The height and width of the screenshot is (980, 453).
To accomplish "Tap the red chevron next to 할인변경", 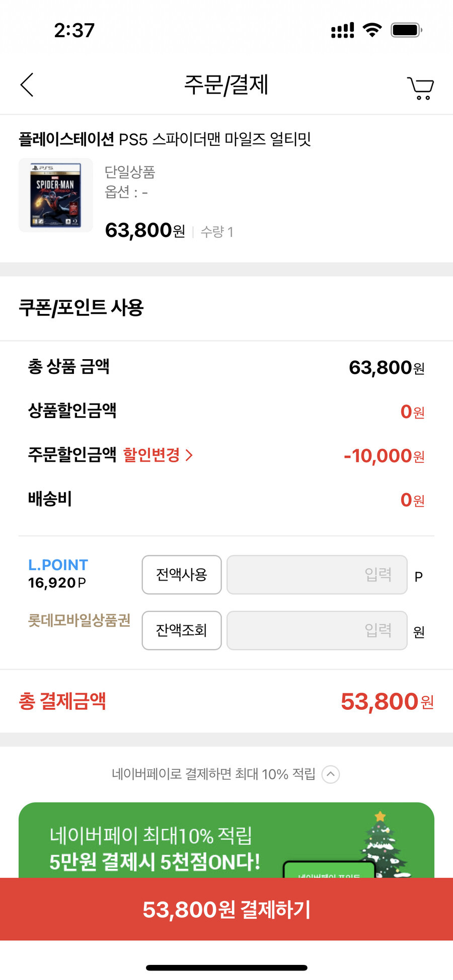I will pyautogui.click(x=189, y=455).
